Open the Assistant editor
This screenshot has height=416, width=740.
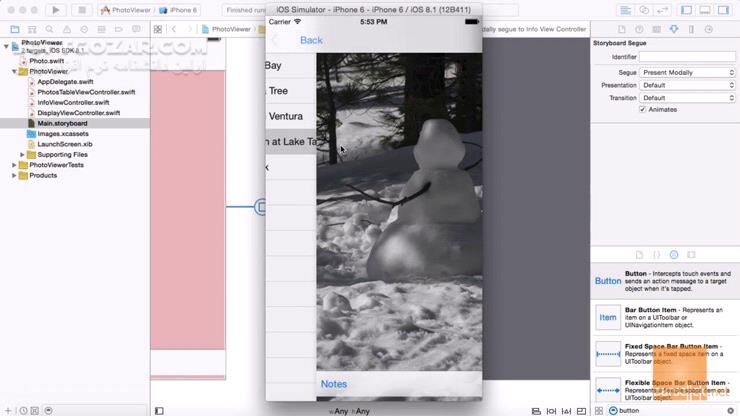coord(645,10)
